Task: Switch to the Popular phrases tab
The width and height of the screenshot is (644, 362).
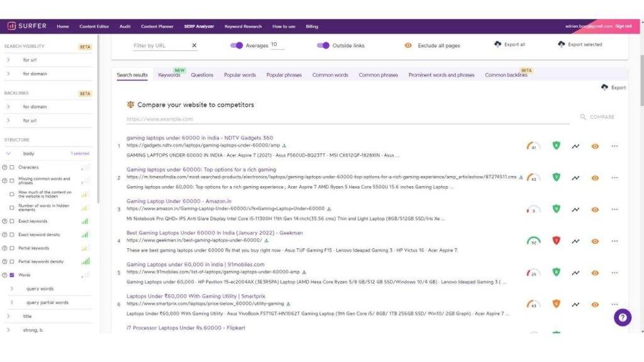Action: click(x=284, y=75)
